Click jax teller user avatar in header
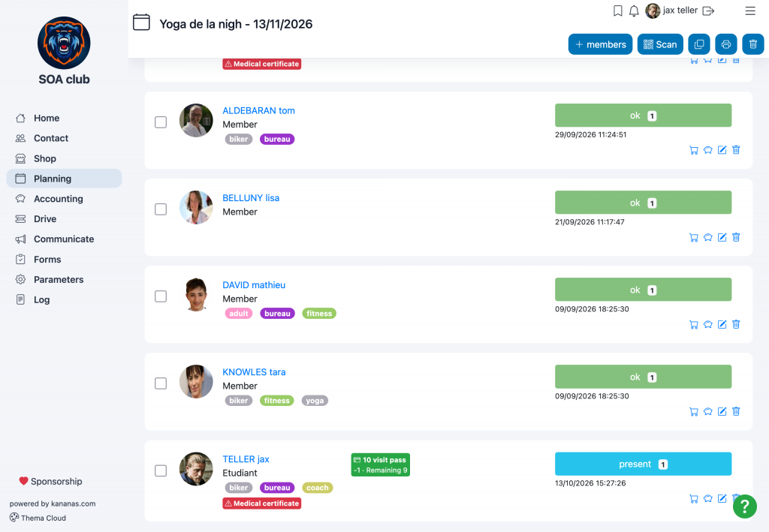This screenshot has width=769, height=532. [653, 11]
